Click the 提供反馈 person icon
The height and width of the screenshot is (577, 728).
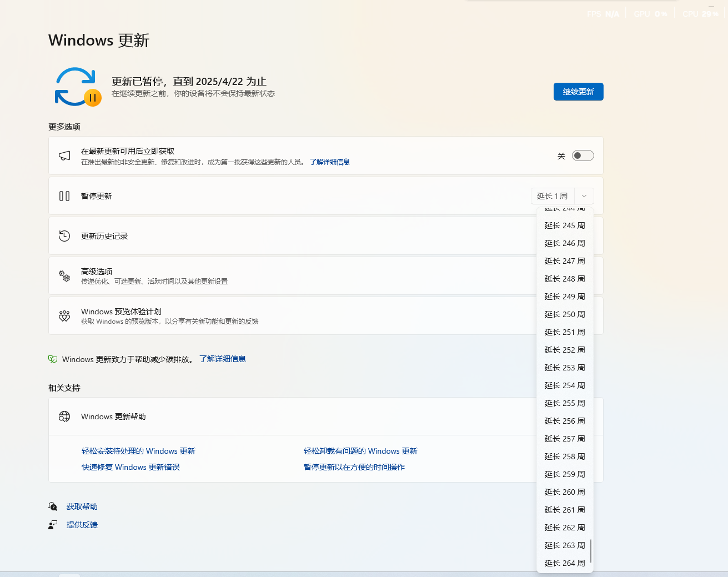[53, 525]
